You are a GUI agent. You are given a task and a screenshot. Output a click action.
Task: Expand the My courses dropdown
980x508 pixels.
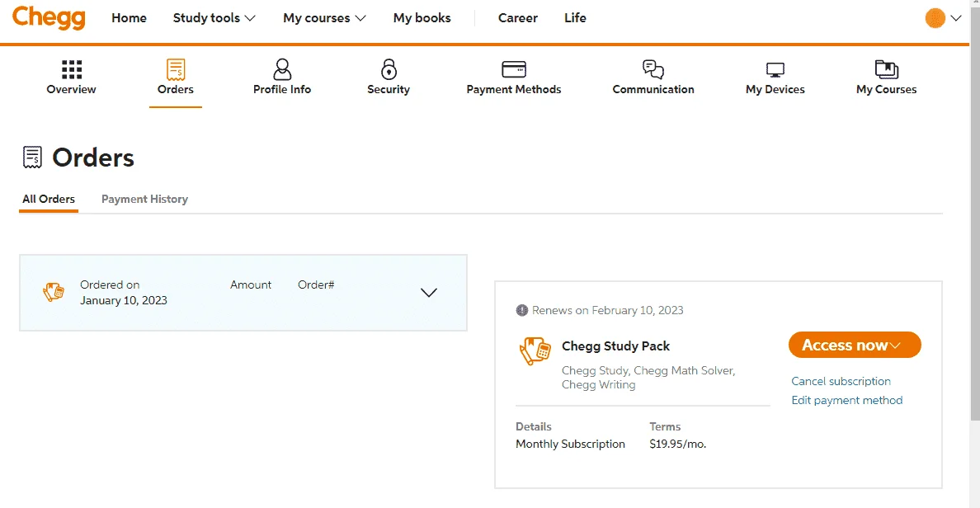pyautogui.click(x=324, y=18)
